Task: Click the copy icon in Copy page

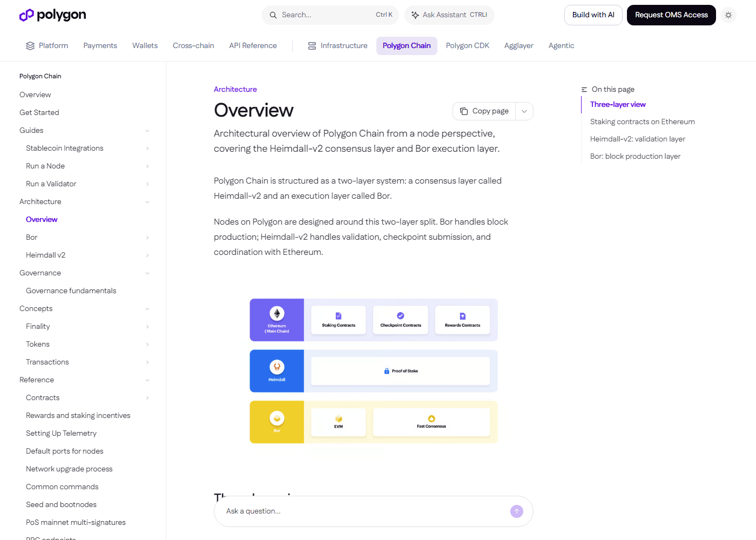Action: (464, 111)
